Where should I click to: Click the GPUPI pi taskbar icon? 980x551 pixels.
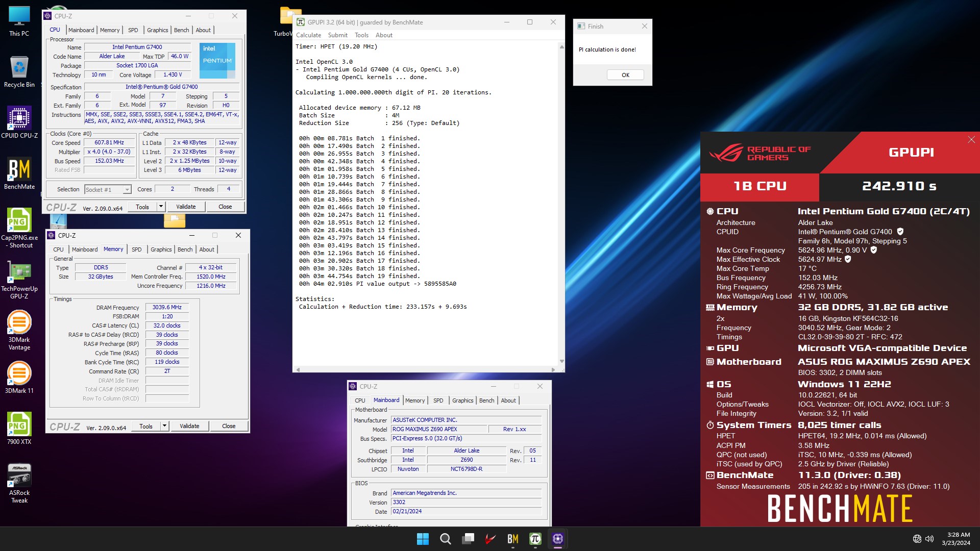535,539
